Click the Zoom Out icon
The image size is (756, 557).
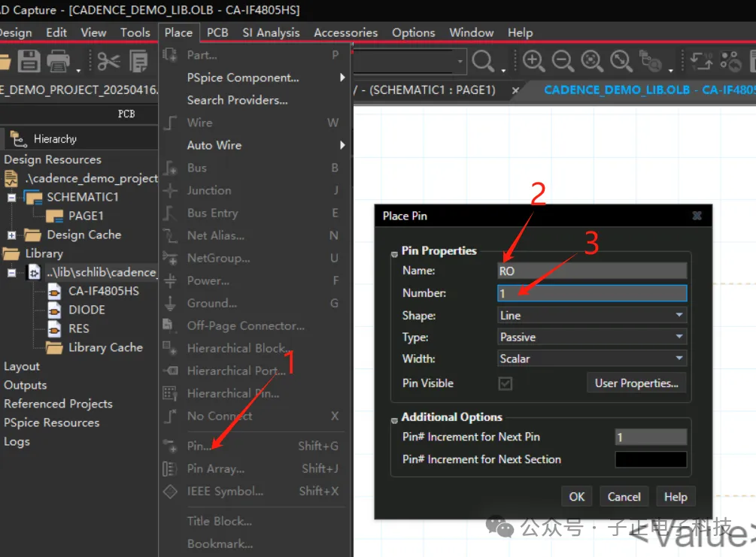(563, 61)
